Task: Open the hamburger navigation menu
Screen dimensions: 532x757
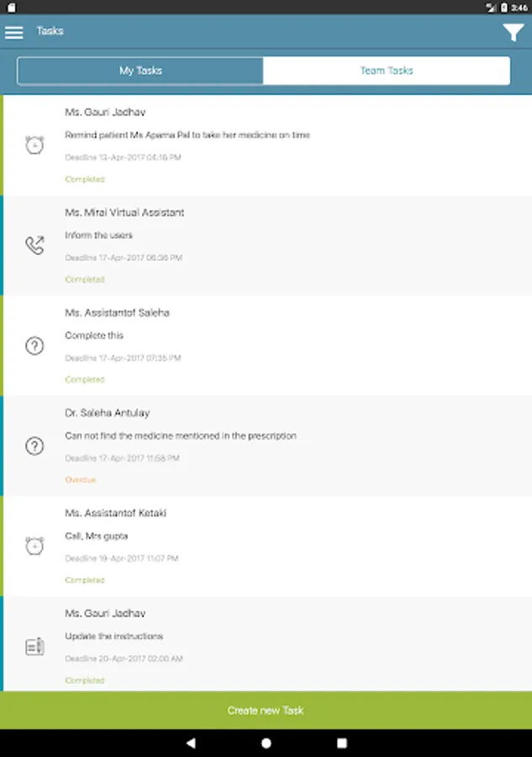Action: (13, 32)
